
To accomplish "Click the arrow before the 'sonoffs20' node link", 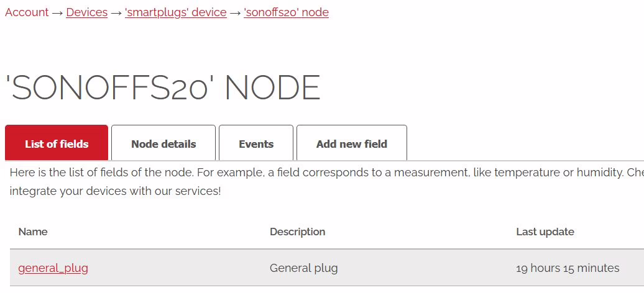I will coord(235,12).
